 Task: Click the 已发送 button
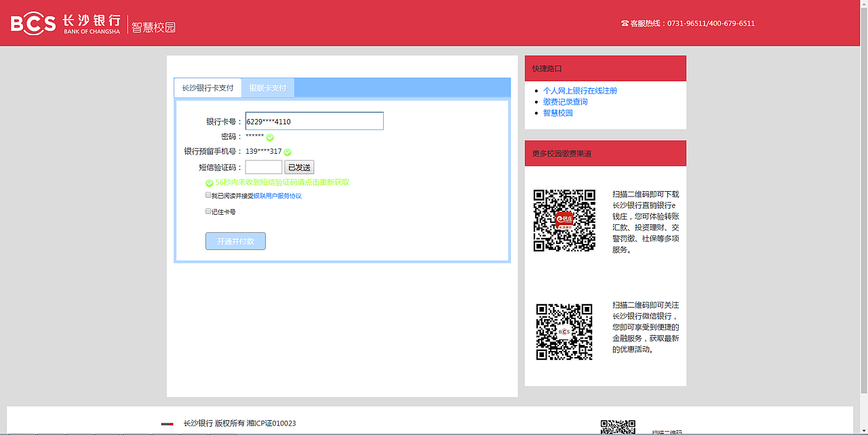coord(299,167)
